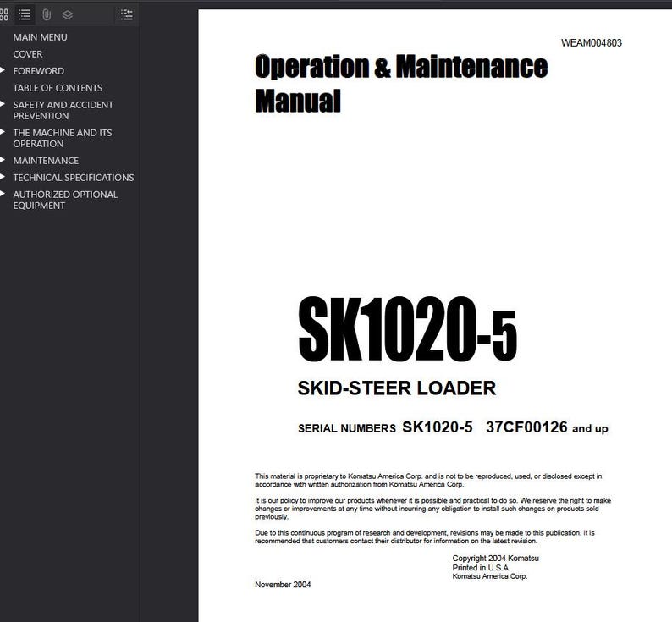
Task: Expand the FOREWORD bookmark
Action: click(x=3, y=70)
